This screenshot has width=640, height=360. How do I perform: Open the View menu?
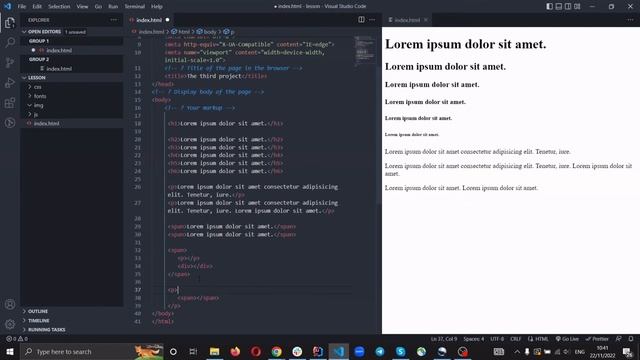(82, 7)
